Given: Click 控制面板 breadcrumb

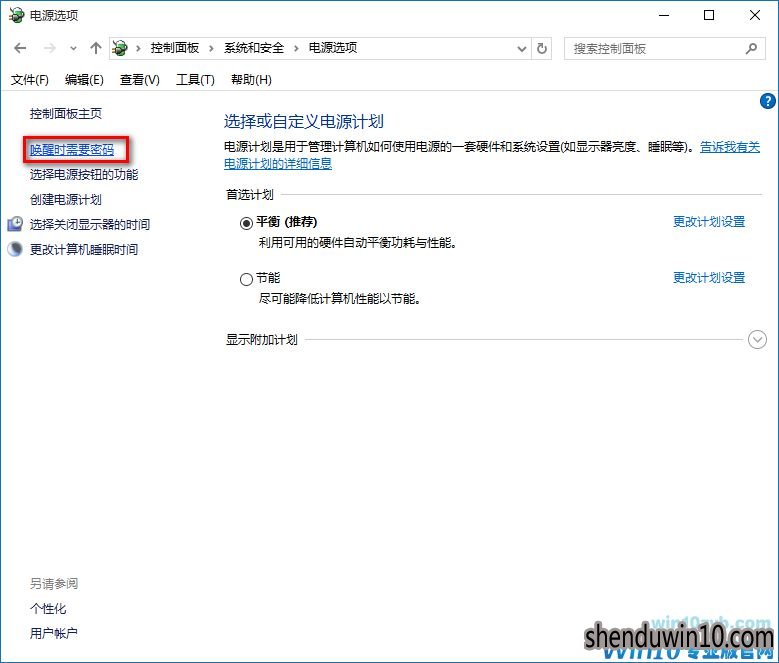Looking at the screenshot, I should tap(175, 48).
